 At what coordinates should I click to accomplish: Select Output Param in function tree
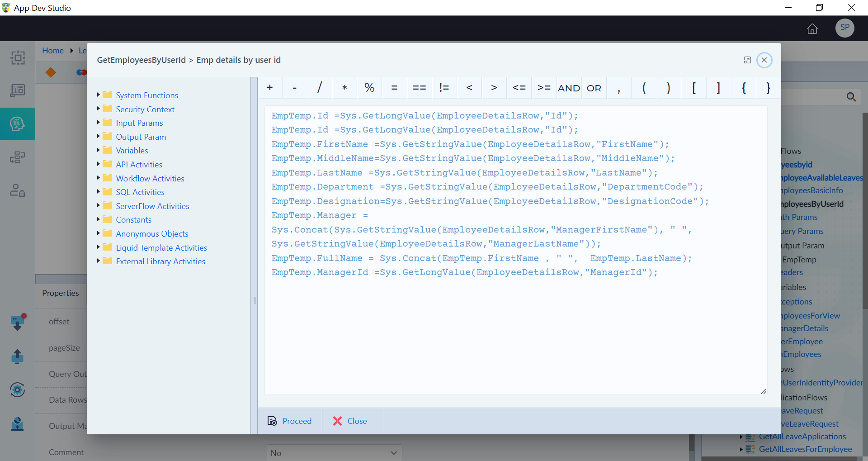pos(141,137)
